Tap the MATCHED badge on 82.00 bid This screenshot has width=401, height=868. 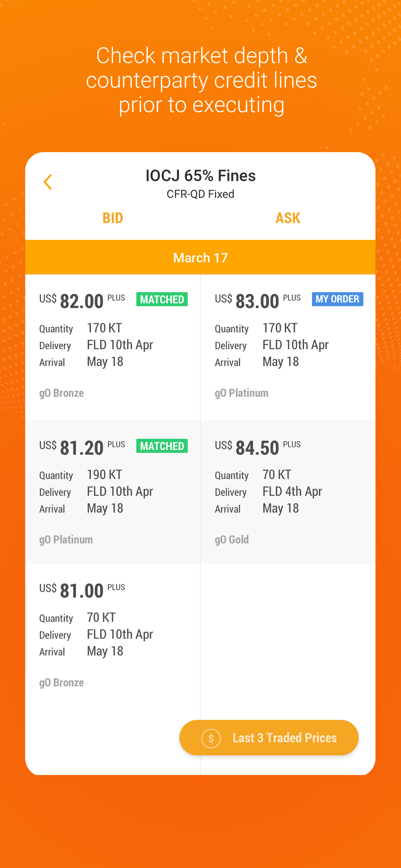point(162,299)
